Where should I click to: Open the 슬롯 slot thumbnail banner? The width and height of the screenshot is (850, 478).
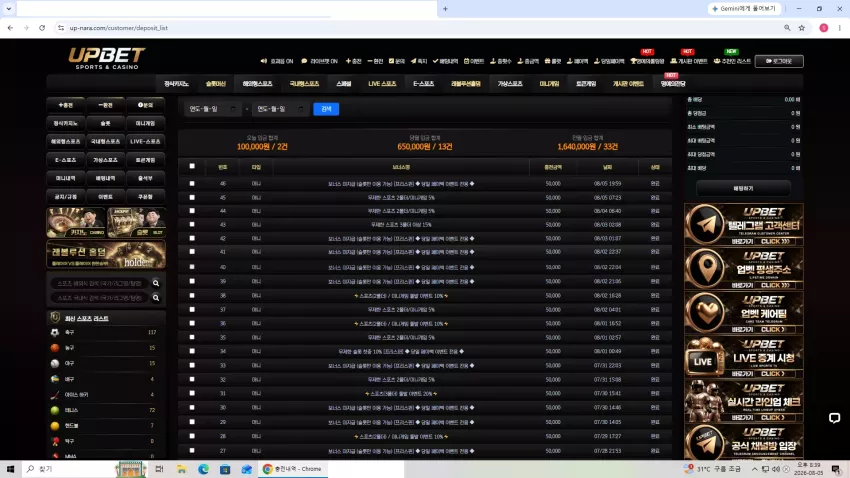(136, 222)
